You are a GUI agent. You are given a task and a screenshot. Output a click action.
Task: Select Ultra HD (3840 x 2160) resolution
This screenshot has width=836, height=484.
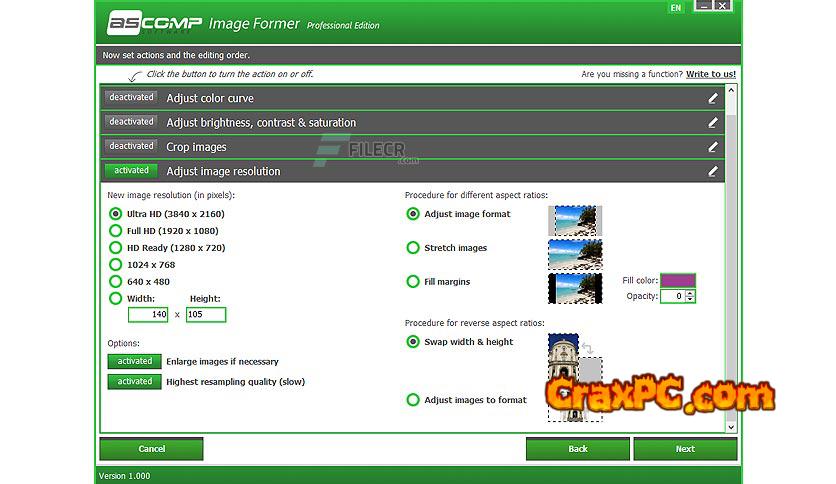[115, 214]
